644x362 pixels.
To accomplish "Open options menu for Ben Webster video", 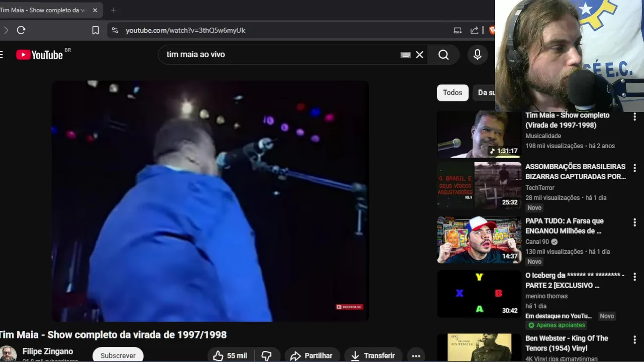I will click(x=634, y=340).
